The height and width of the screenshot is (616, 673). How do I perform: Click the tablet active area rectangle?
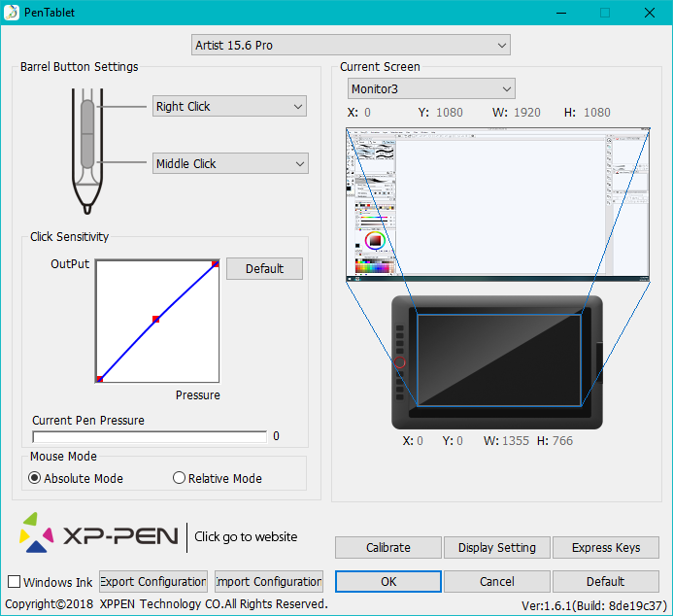[499, 360]
